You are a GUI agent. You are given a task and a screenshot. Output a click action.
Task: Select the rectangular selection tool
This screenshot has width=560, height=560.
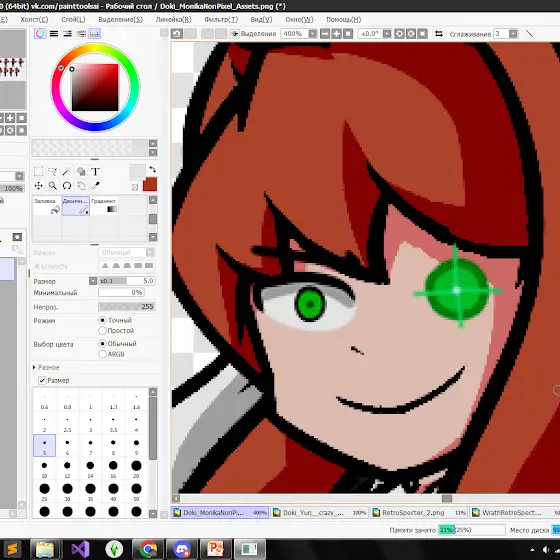[x=38, y=171]
